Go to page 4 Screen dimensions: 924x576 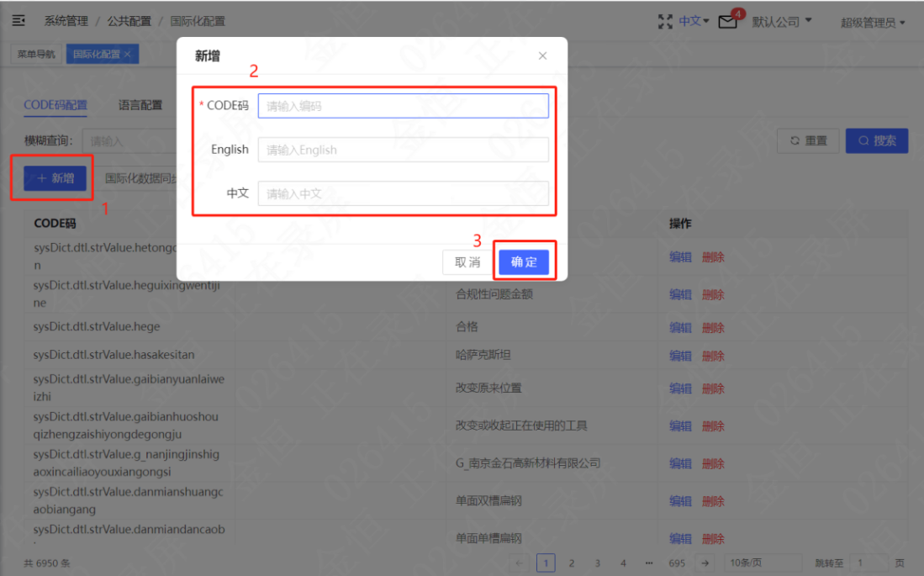[x=623, y=563]
